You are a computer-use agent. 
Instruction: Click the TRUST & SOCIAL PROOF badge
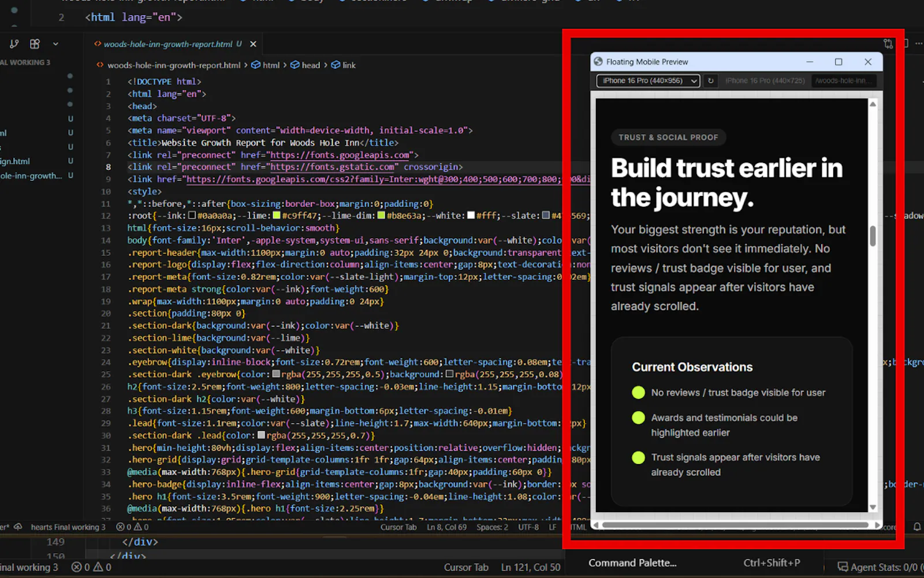click(x=668, y=138)
